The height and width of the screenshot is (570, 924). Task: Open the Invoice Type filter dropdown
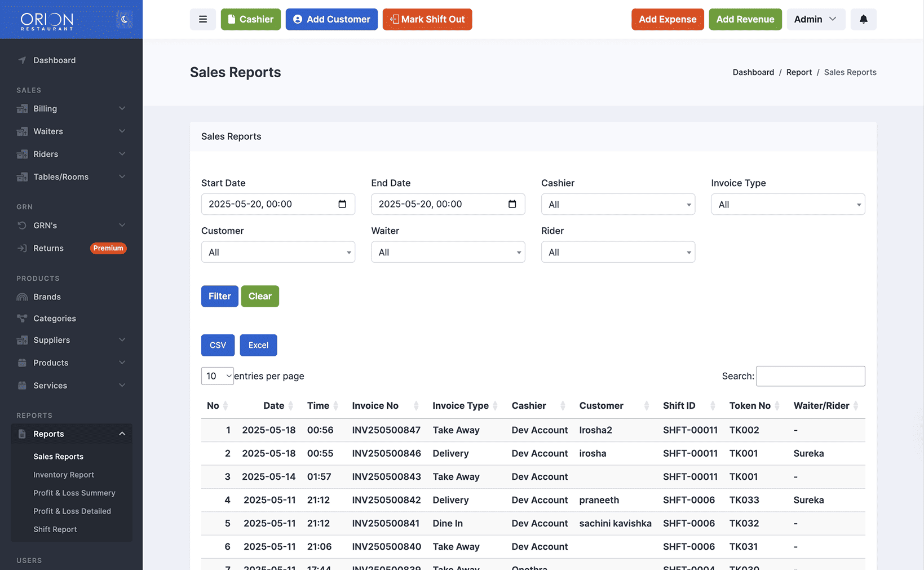(788, 205)
